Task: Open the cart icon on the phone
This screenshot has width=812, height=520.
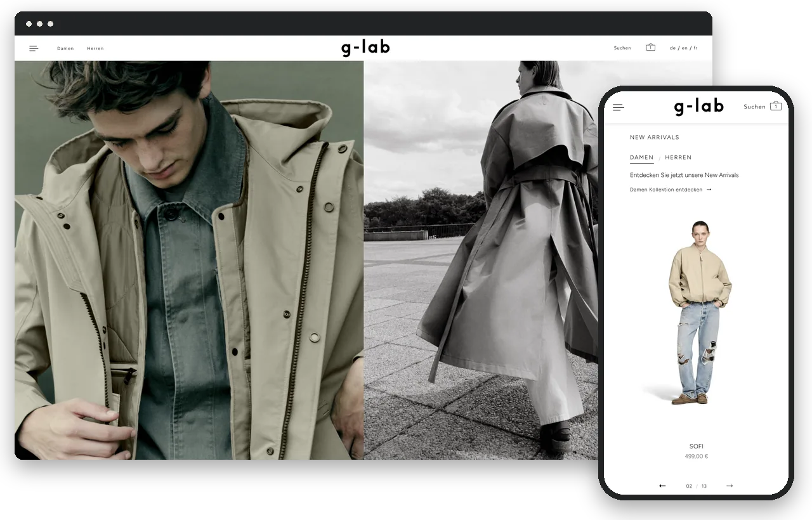Action: [x=776, y=106]
